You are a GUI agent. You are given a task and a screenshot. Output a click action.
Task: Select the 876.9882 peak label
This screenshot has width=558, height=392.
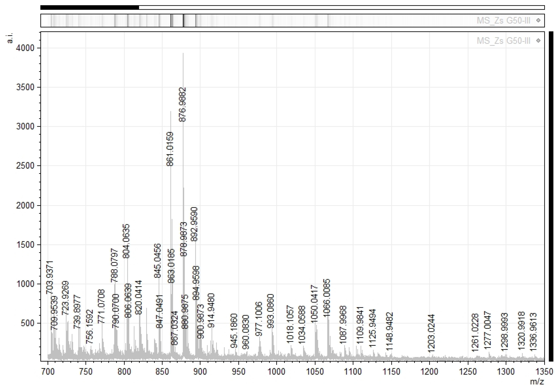[x=182, y=105]
